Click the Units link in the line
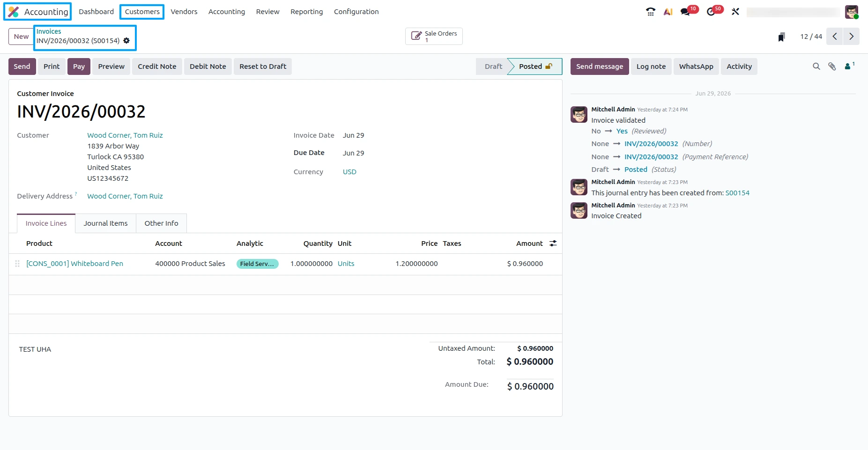The height and width of the screenshot is (450, 868). point(346,264)
